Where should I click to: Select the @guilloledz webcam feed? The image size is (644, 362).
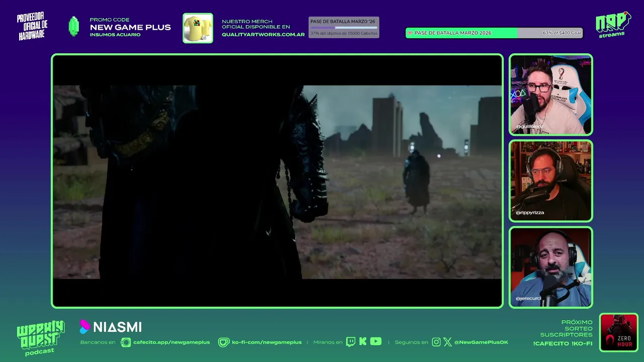click(x=551, y=95)
